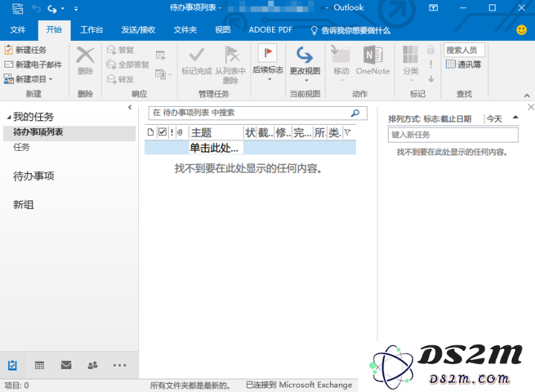Click the 键入新任务 field
The width and height of the screenshot is (535, 392).
coord(453,134)
